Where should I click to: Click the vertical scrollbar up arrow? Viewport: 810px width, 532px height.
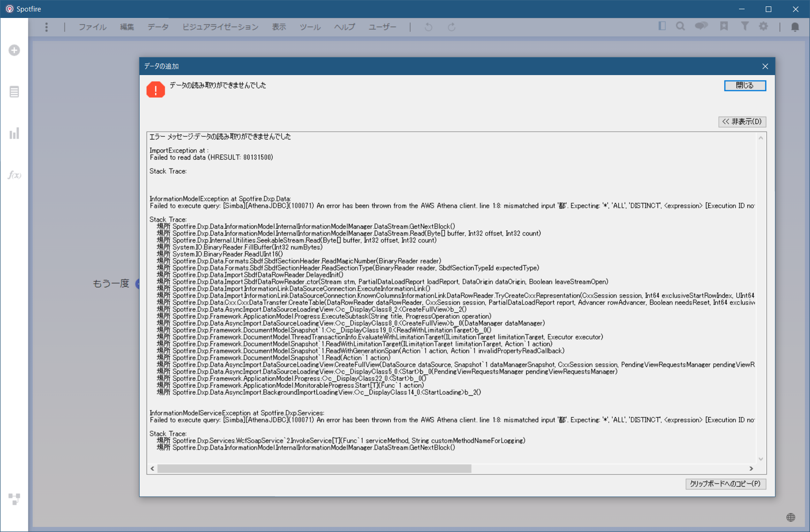point(761,138)
